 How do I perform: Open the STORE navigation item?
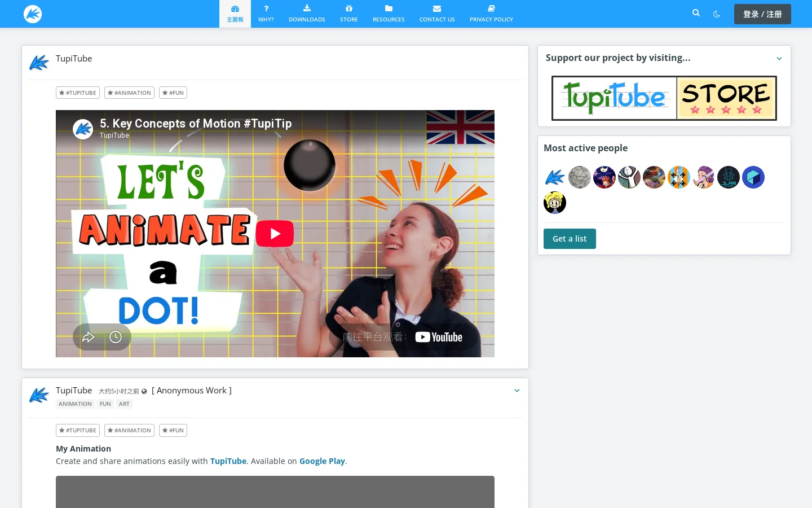coord(349,14)
